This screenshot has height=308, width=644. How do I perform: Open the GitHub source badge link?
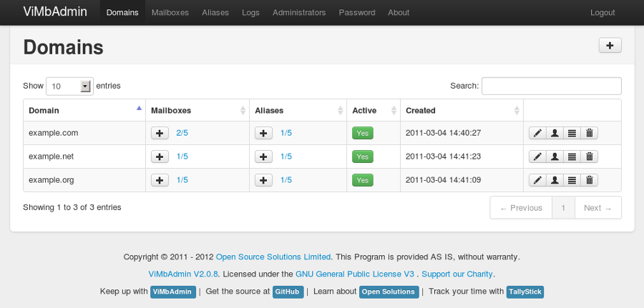pos(288,292)
